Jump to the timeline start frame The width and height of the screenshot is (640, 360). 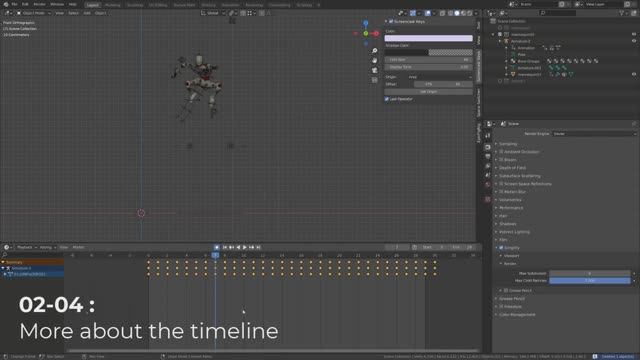click(x=225, y=247)
